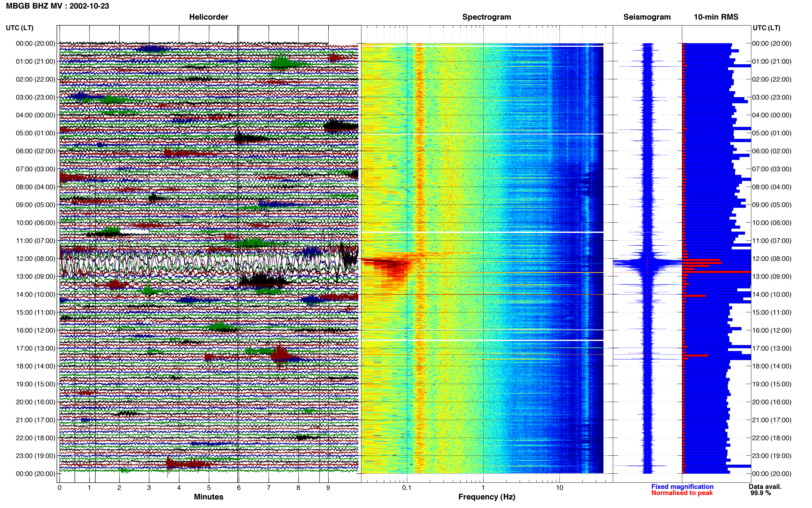Click the '0.1' frequency tick label
812x508 pixels.
(x=407, y=488)
